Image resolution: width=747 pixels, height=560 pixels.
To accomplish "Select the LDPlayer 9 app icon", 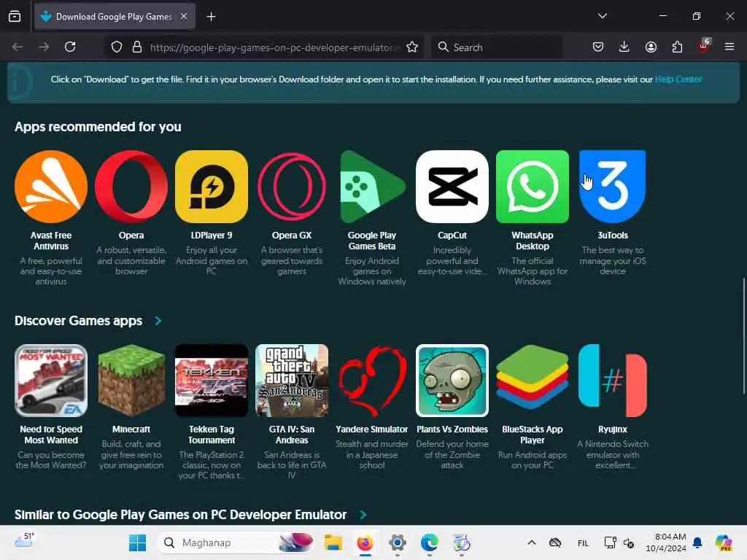I will (212, 187).
